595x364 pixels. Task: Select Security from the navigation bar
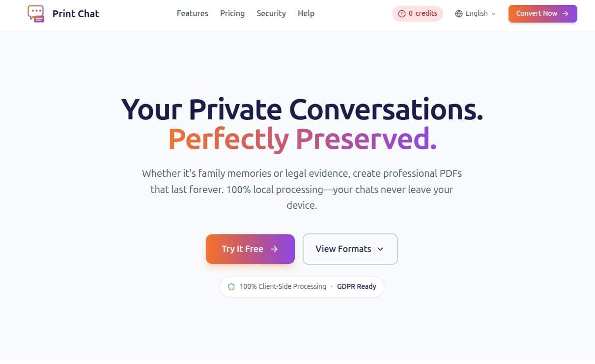(x=271, y=13)
